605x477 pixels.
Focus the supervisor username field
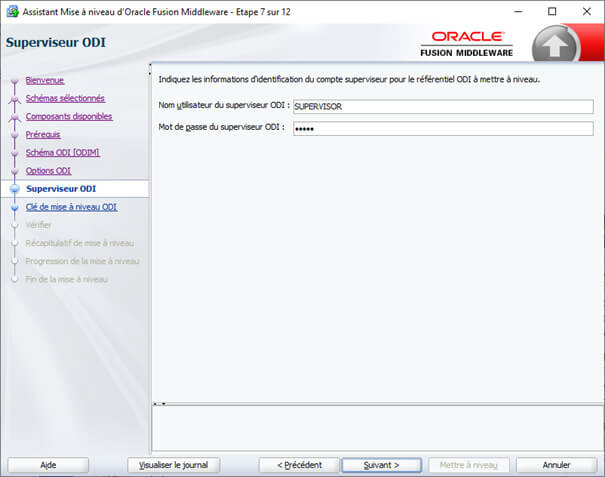(x=443, y=107)
